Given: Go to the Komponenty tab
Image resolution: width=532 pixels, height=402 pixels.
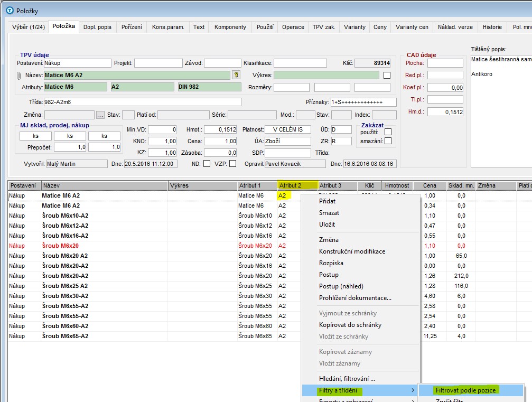Looking at the screenshot, I should pyautogui.click(x=230, y=27).
